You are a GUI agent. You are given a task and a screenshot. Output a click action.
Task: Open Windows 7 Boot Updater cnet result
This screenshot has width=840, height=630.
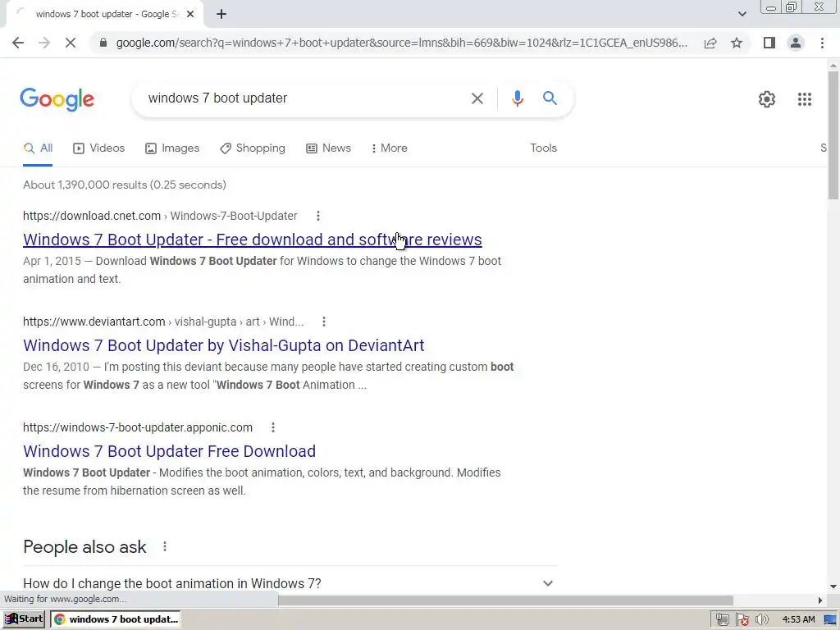coord(253,240)
